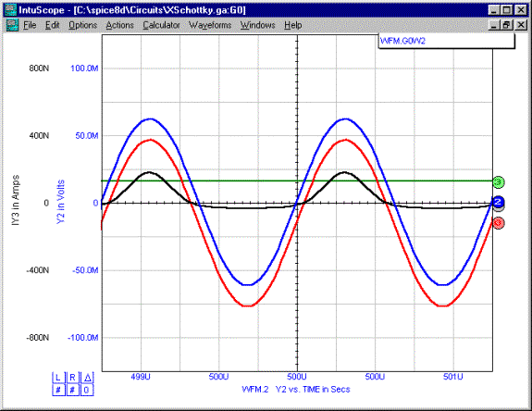Open the File menu

(x=30, y=25)
